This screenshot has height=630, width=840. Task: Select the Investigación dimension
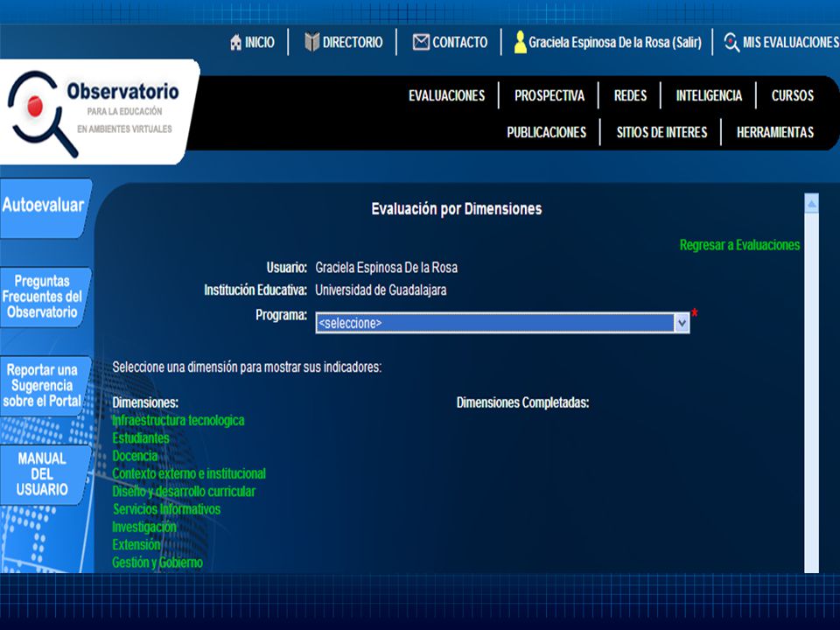144,527
